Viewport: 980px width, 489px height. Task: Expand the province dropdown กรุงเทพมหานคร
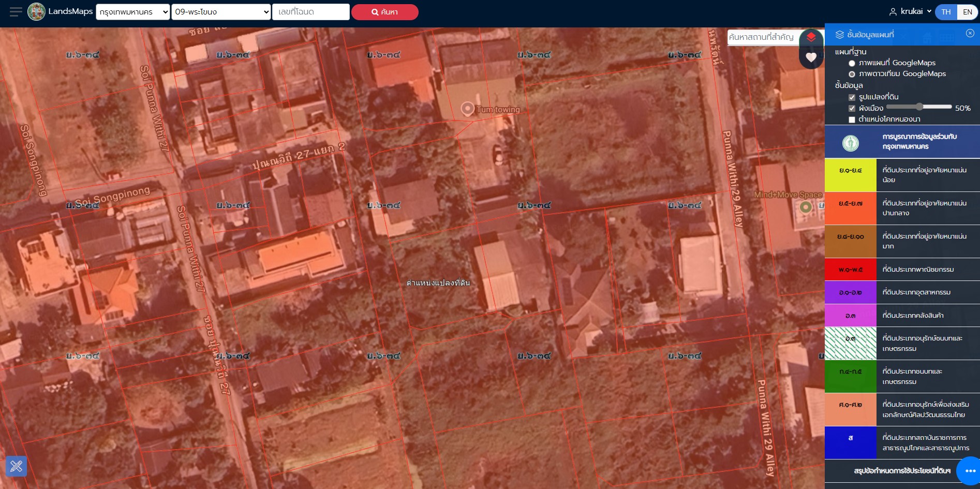point(133,12)
